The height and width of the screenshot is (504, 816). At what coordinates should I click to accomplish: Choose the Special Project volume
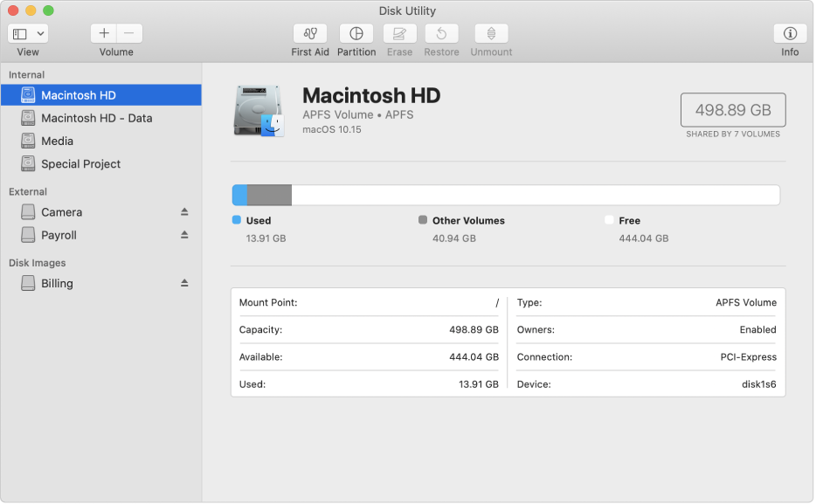tap(80, 163)
